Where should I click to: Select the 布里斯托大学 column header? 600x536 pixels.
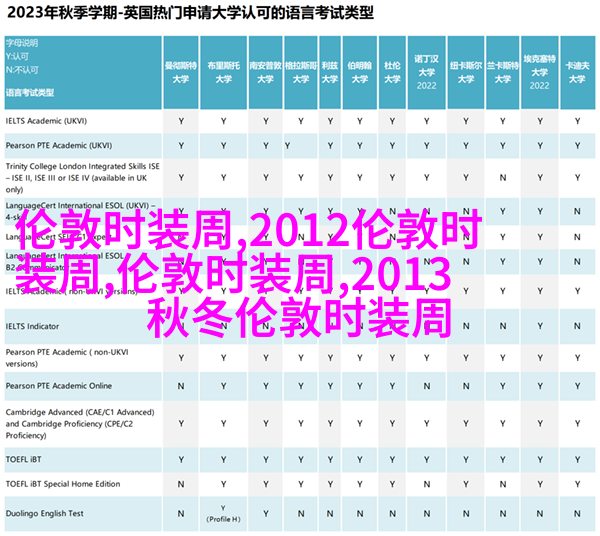[x=223, y=72]
